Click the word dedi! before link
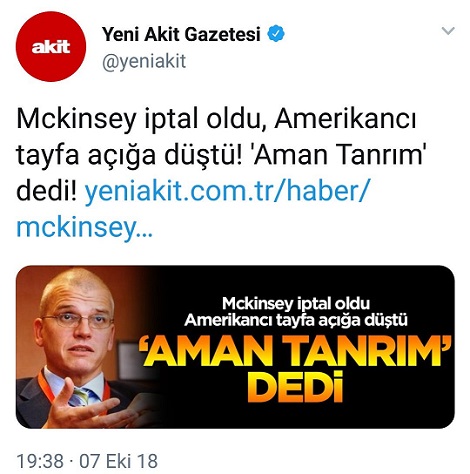 (47, 191)
